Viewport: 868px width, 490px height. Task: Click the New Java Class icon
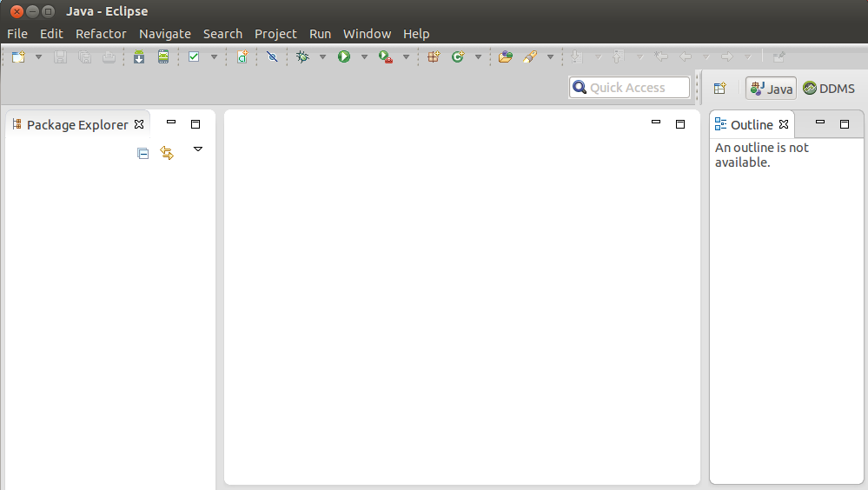coord(458,56)
